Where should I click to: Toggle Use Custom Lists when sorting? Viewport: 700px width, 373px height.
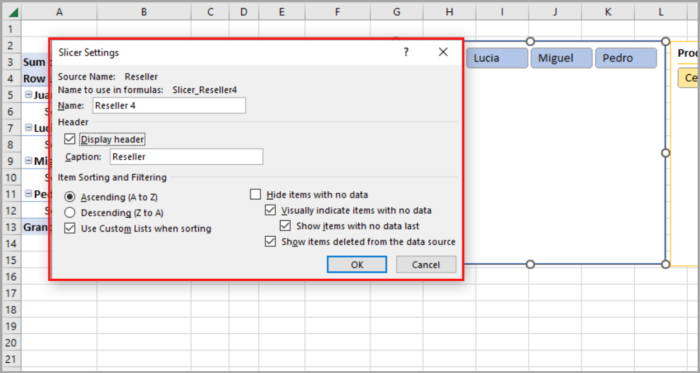[70, 228]
